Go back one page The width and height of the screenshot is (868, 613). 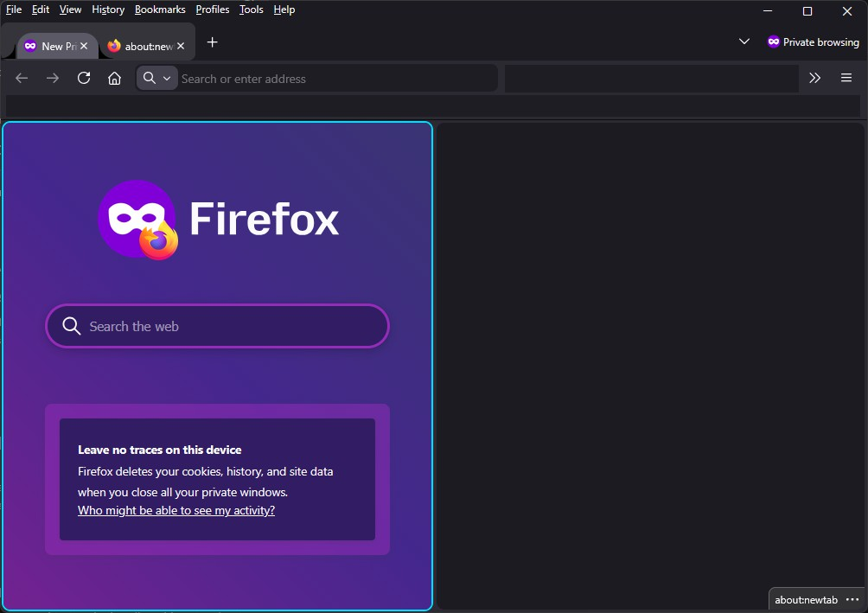[x=22, y=78]
